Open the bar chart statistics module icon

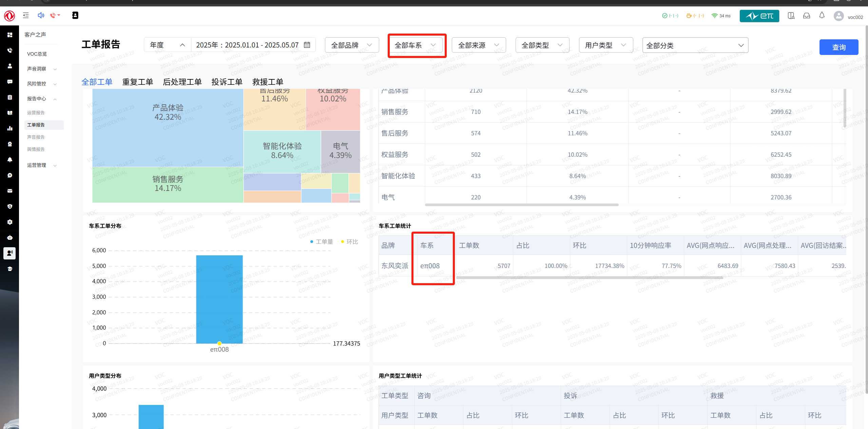point(10,129)
